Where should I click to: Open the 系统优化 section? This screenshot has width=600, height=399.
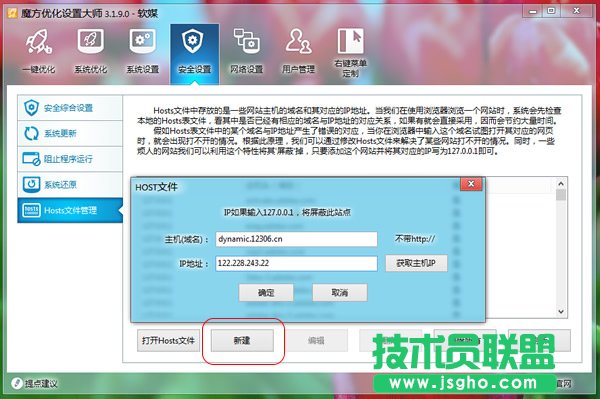pos(91,51)
